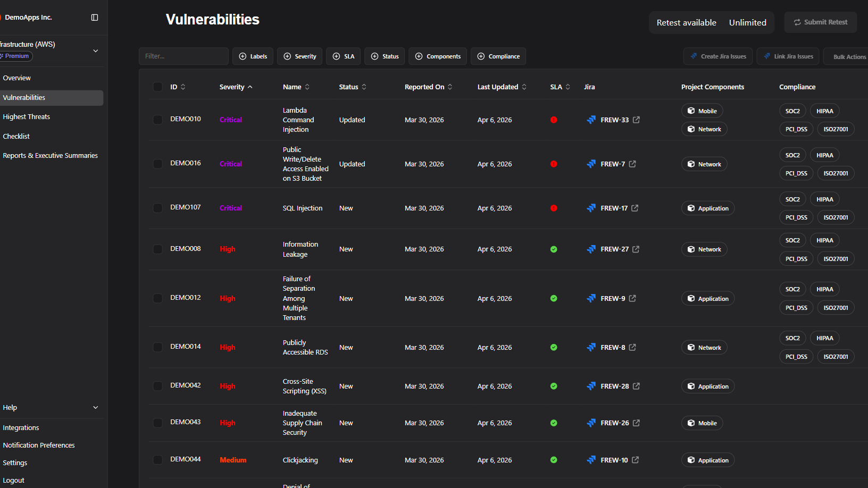Click the plus icon on Labels filter
Viewport: 868px width, 488px height.
[243, 56]
